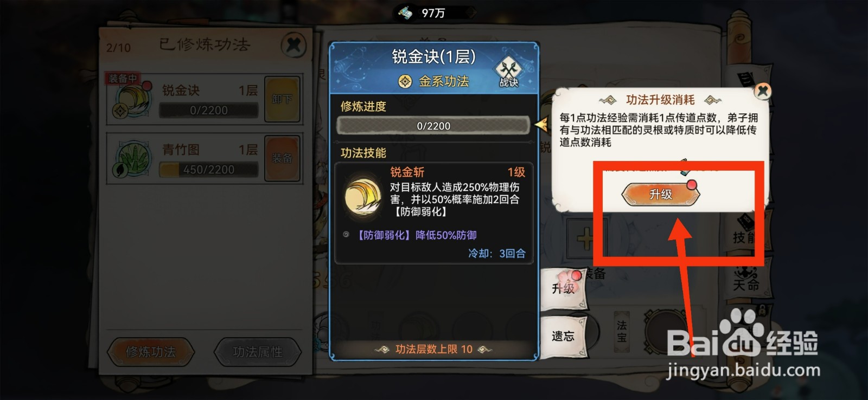Equip 青竹图 with the 装备 button

click(282, 158)
